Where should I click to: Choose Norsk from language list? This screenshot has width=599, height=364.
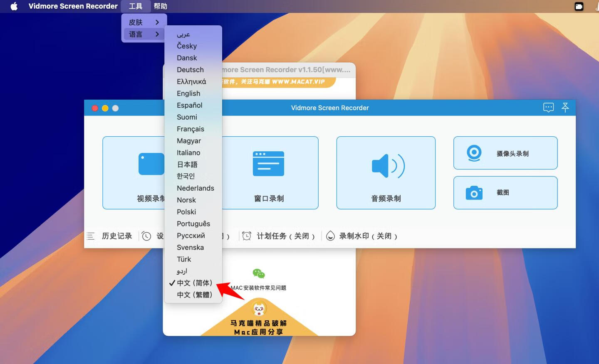click(193, 200)
